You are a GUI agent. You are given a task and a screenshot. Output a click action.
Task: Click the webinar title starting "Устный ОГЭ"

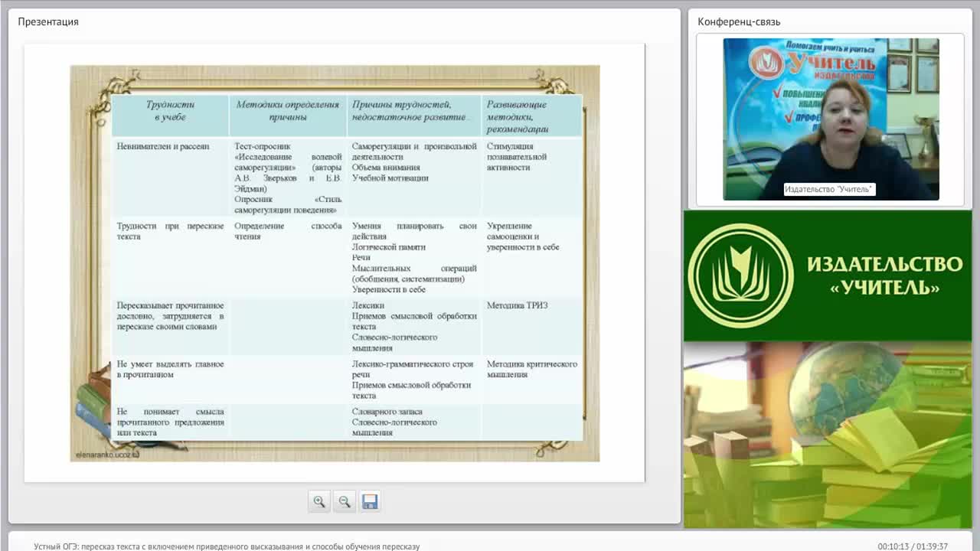tap(227, 546)
